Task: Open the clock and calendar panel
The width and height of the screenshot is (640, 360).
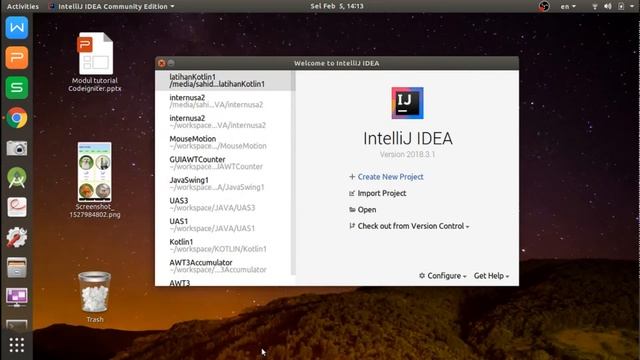Action: [x=337, y=6]
